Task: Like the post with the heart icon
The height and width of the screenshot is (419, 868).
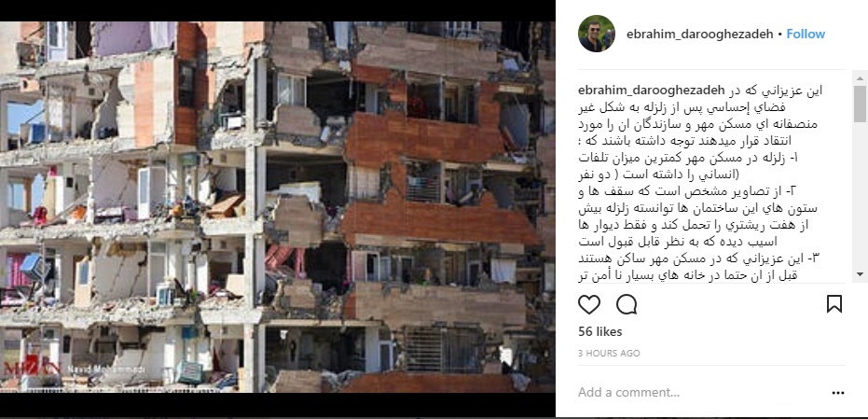Action: pyautogui.click(x=589, y=304)
